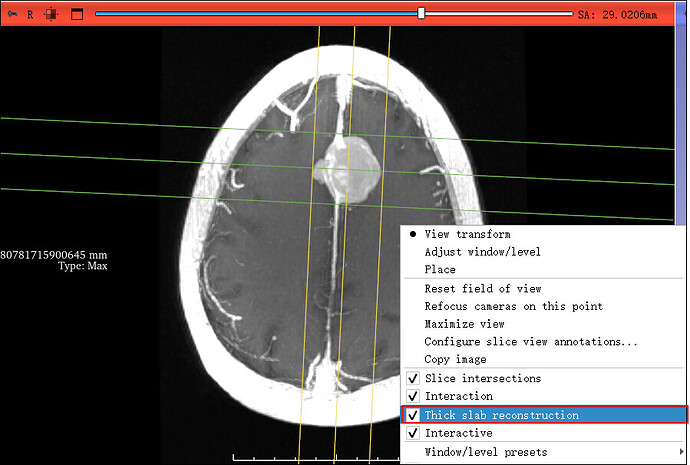Viewport: 690px width, 465px height.
Task: Click the pin icon in slice view bar
Action: click(x=11, y=14)
